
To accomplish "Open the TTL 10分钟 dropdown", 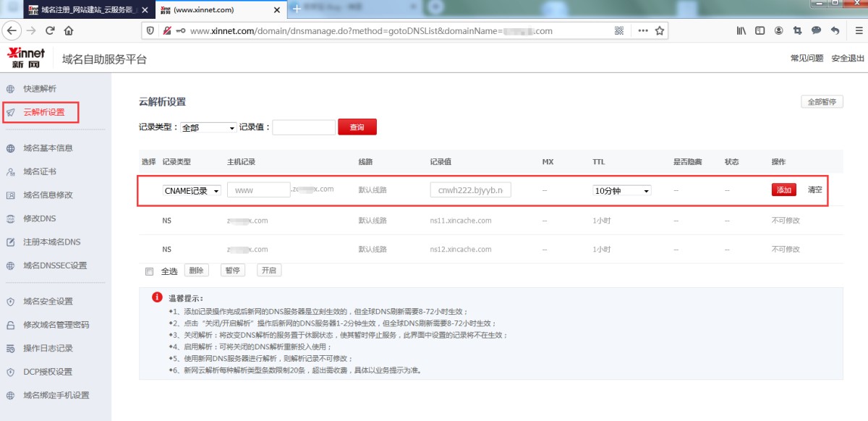I will tap(622, 190).
